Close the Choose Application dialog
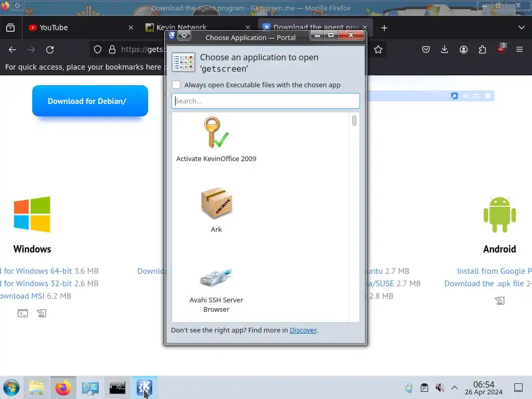This screenshot has width=532, height=399. (351, 35)
